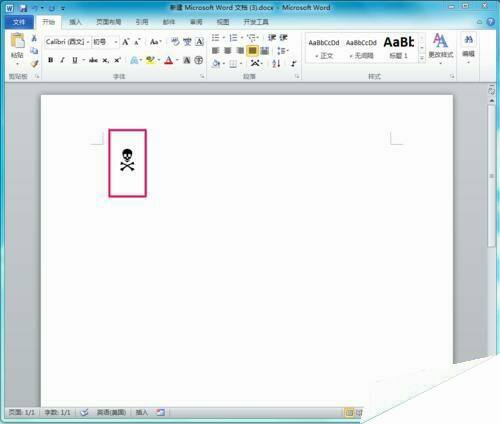The image size is (500, 424).
Task: Switch to the 页面布局 (Page Layout) tab
Action: pos(108,22)
